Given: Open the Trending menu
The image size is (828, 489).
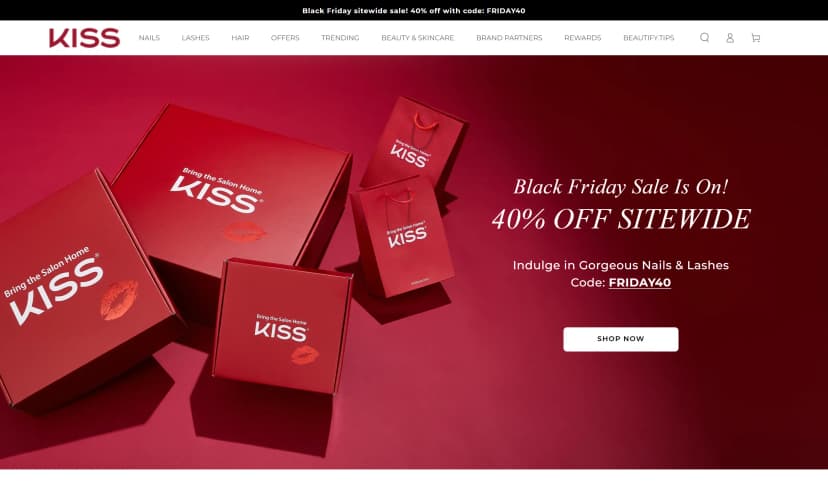Looking at the screenshot, I should 340,37.
